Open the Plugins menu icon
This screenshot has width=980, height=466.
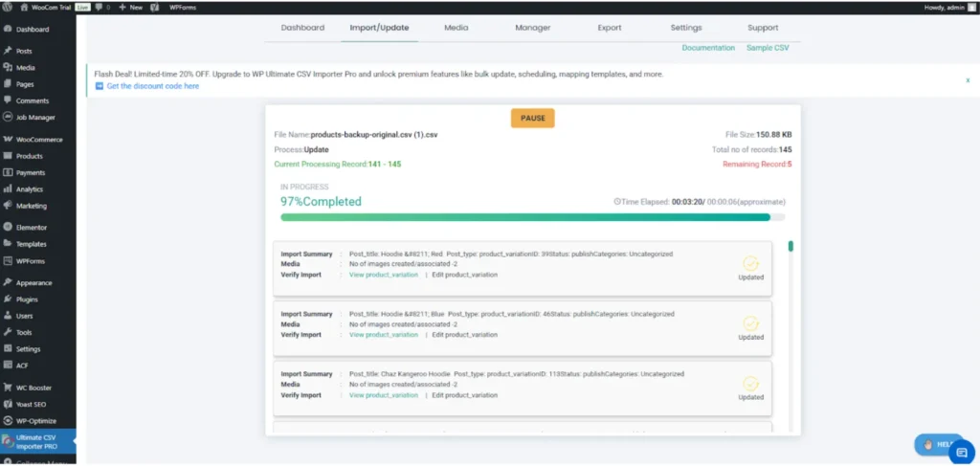(8, 300)
